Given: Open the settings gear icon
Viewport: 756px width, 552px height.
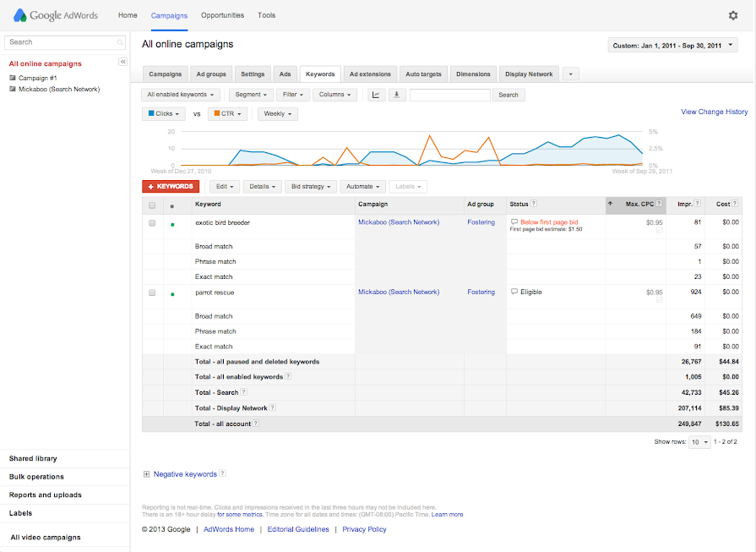Looking at the screenshot, I should [733, 15].
